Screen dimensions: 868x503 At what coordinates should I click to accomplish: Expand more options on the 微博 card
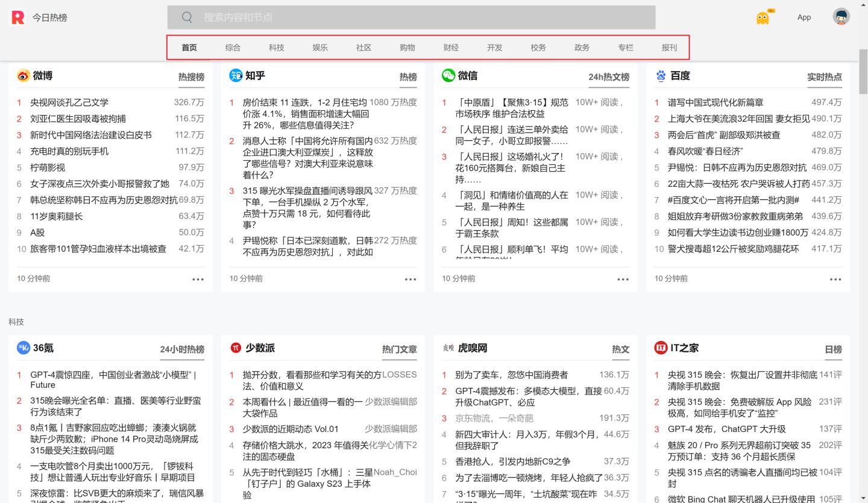coord(198,279)
